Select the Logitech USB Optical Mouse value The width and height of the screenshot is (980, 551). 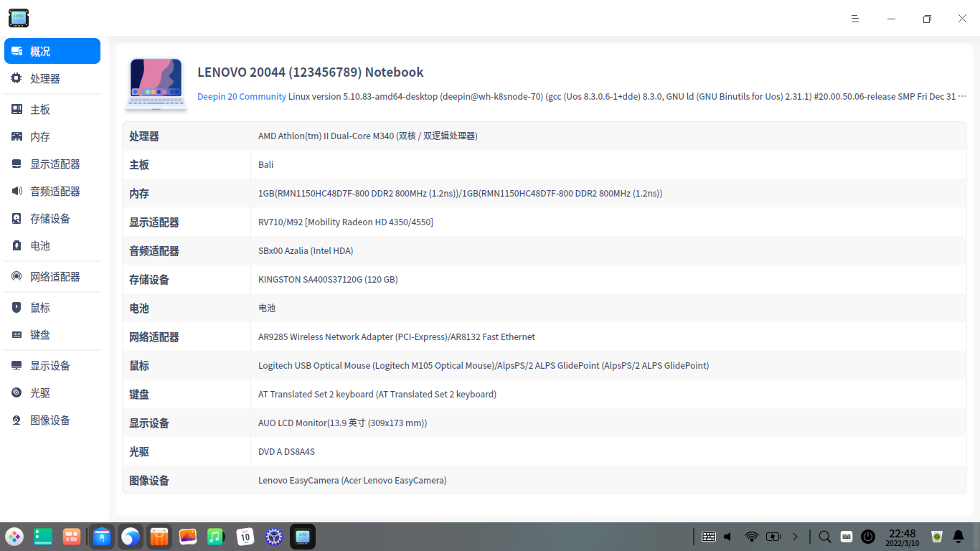pos(484,365)
